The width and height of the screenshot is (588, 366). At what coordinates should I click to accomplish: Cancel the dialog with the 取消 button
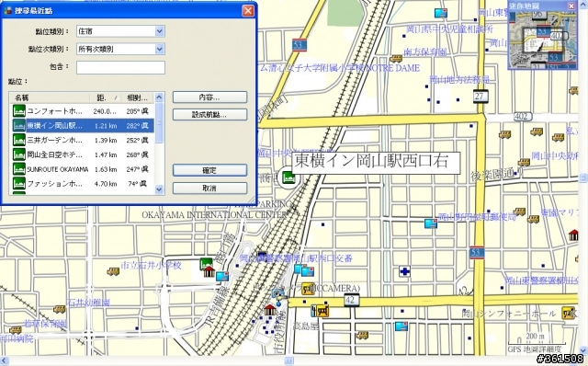209,188
